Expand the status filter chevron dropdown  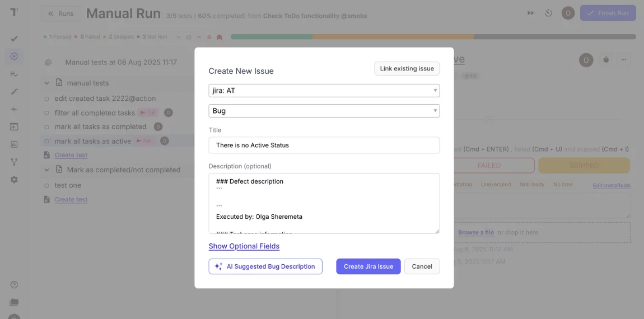178,37
